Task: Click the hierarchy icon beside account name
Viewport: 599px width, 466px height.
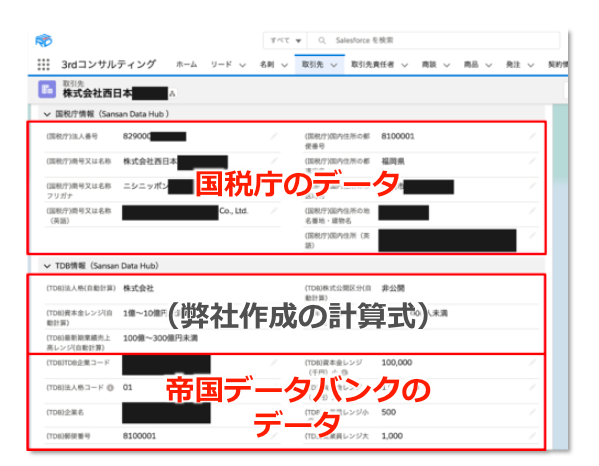Action: pyautogui.click(x=172, y=94)
